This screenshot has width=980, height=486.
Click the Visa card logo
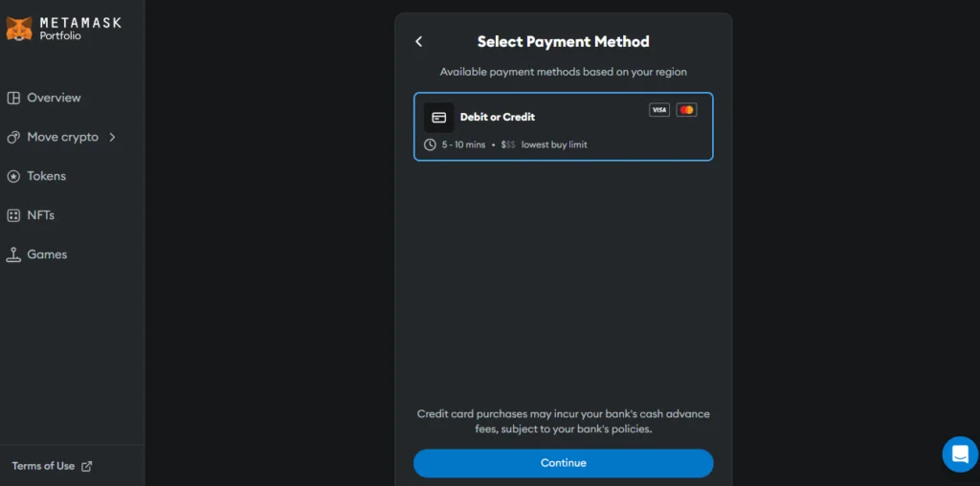coord(658,110)
